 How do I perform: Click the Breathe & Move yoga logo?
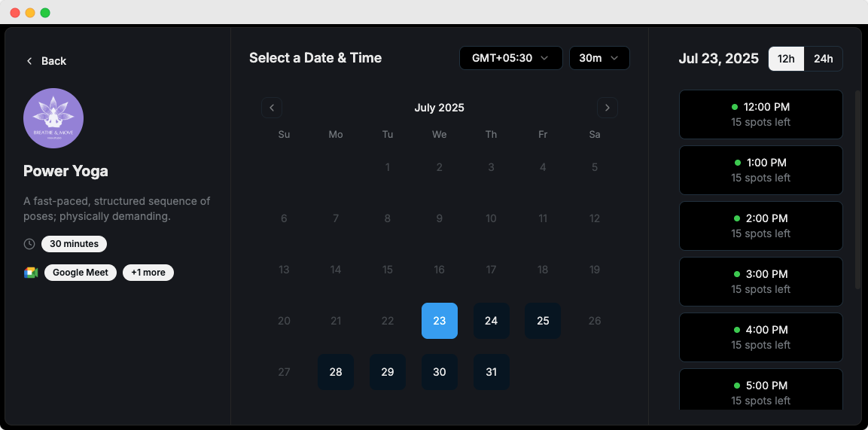(x=53, y=118)
